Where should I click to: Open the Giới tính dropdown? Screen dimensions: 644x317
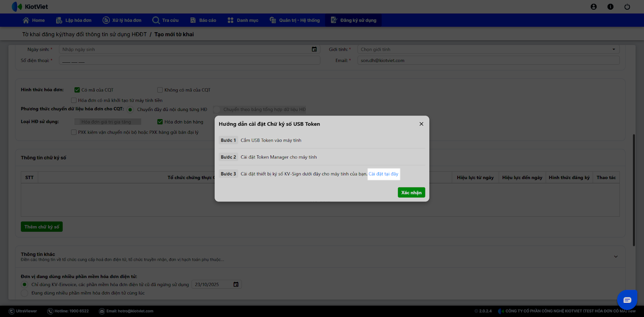(x=488, y=49)
